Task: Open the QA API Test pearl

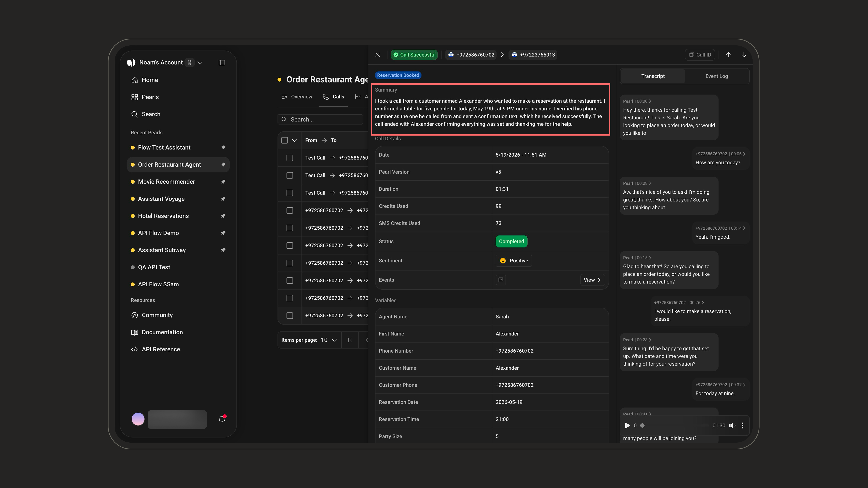Action: pyautogui.click(x=178, y=267)
